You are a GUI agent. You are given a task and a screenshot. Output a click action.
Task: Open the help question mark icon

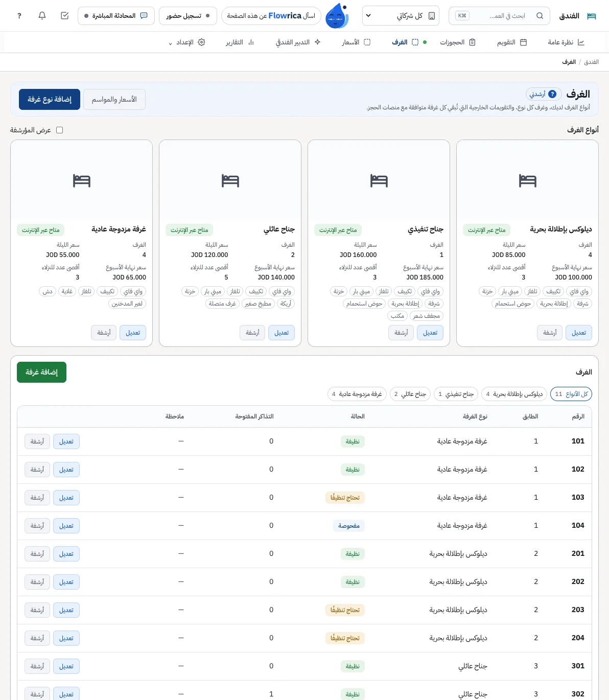click(19, 16)
